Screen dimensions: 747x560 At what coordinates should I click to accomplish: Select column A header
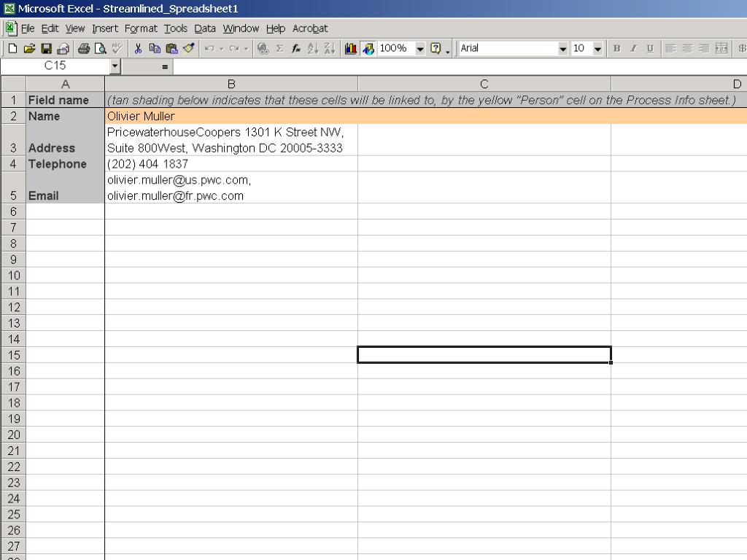tap(65, 85)
